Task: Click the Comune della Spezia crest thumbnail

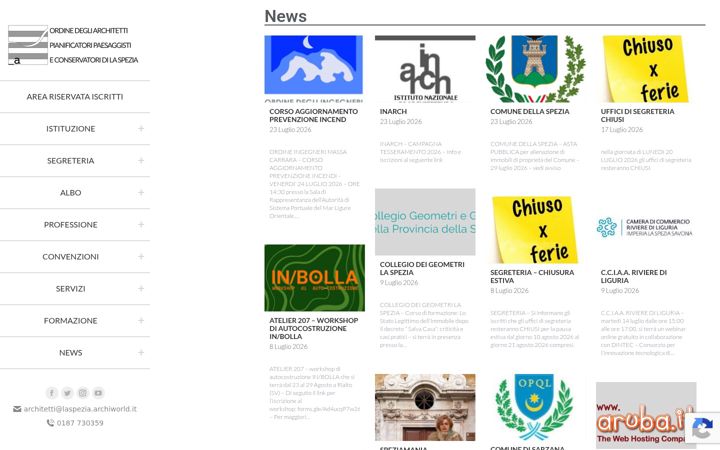Action: point(535,68)
